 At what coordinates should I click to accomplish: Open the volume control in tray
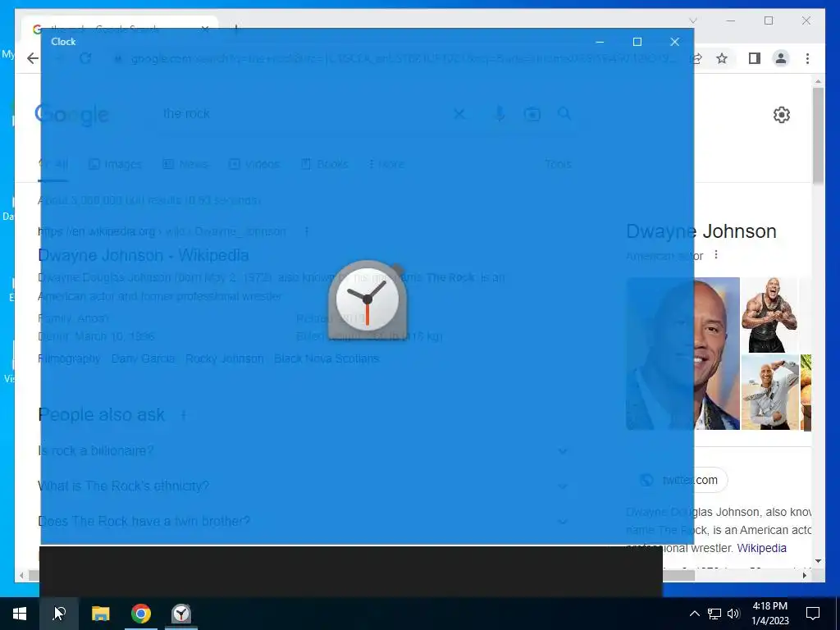point(733,614)
